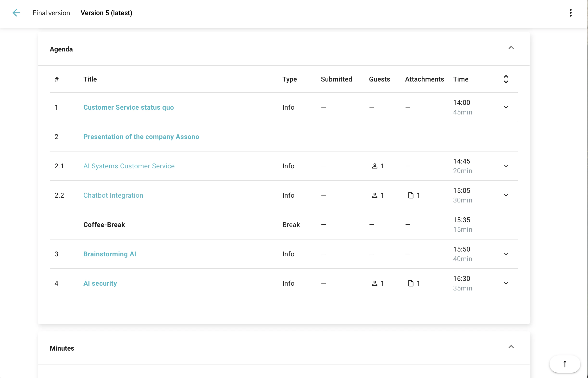Select the Final version breadcrumb
The image size is (588, 378).
coord(51,13)
